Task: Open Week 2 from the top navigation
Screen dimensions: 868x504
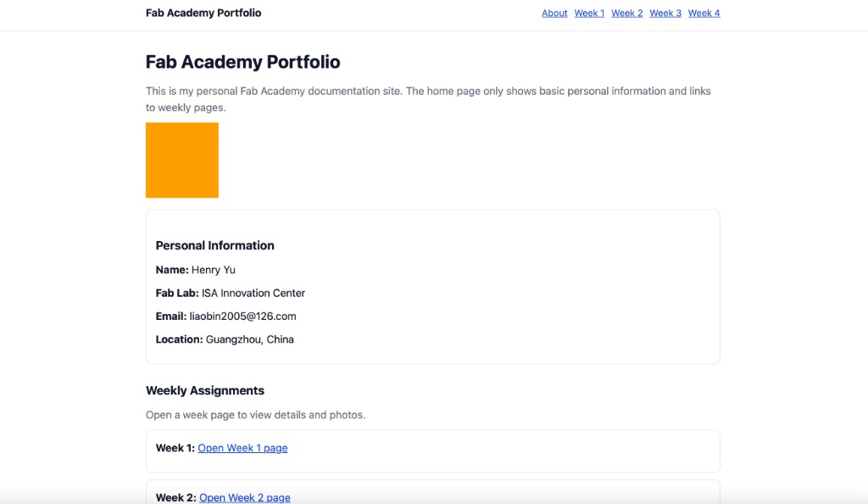Action: click(x=627, y=13)
